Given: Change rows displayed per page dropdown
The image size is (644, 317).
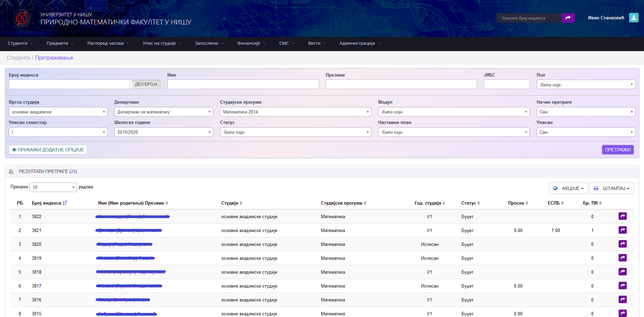Looking at the screenshot, I should (x=53, y=187).
